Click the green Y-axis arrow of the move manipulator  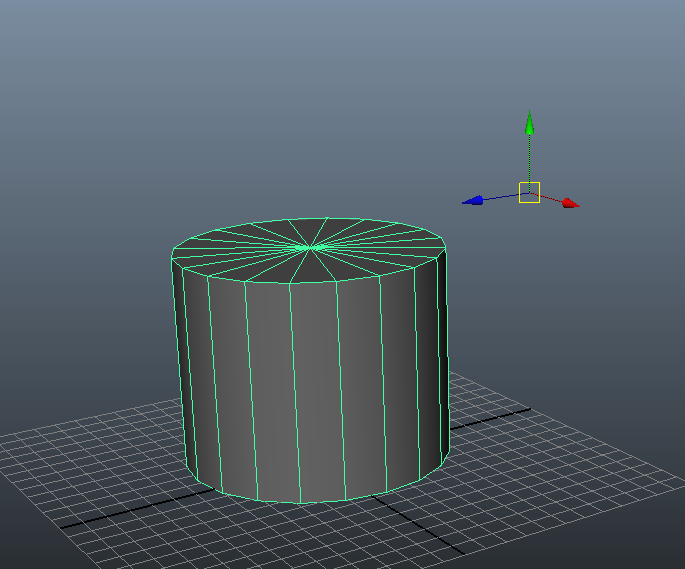pyautogui.click(x=529, y=123)
